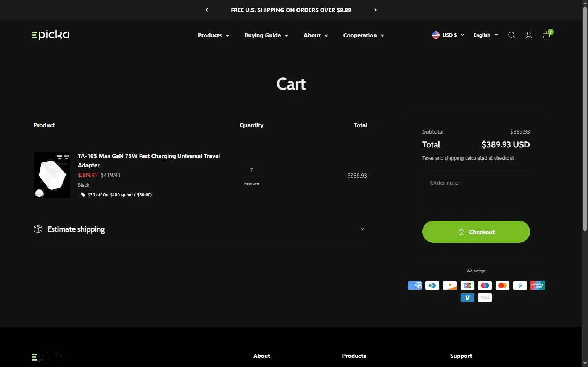Click the free shipping announcement text

[291, 10]
